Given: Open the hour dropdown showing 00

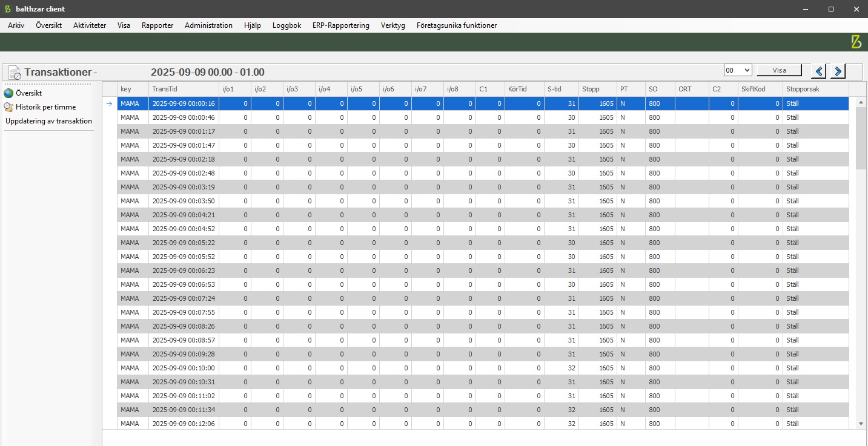Looking at the screenshot, I should tap(738, 70).
